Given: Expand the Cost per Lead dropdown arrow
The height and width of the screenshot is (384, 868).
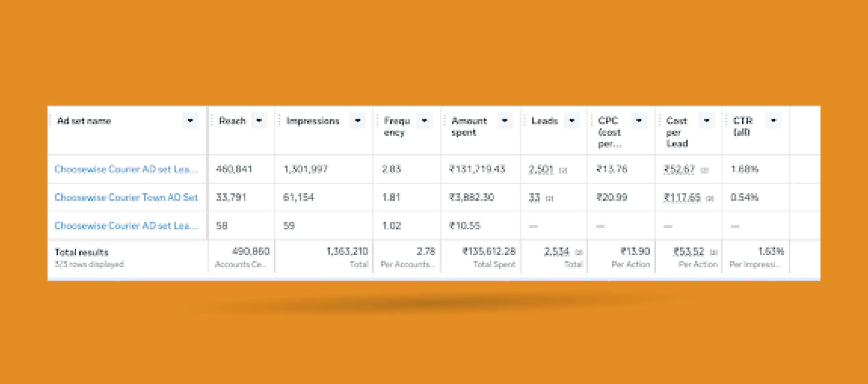Looking at the screenshot, I should pyautogui.click(x=707, y=121).
